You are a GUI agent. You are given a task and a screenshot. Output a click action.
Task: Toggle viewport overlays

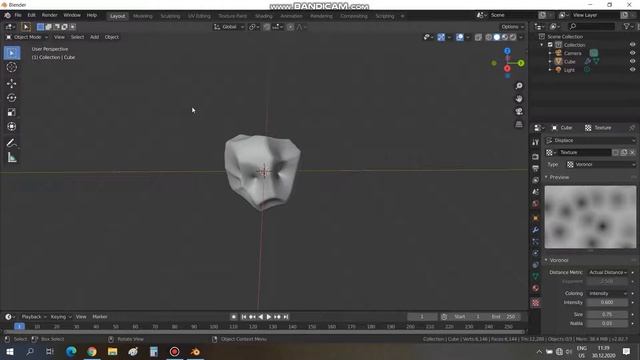[x=460, y=37]
